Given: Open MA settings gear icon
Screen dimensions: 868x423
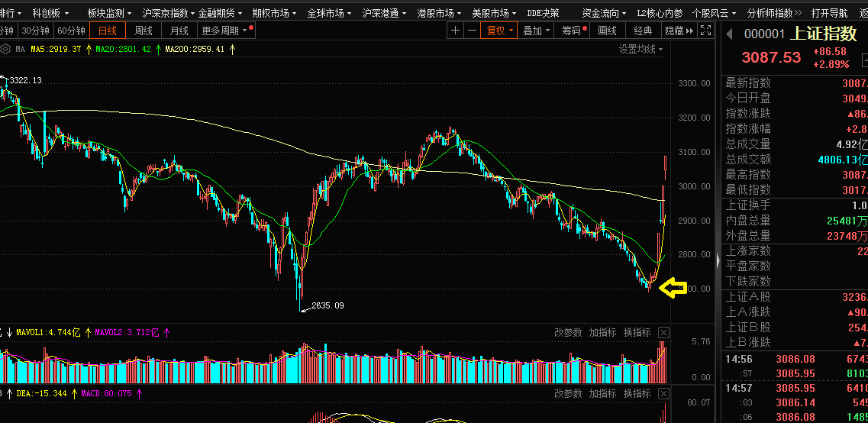Looking at the screenshot, I should (x=7, y=50).
